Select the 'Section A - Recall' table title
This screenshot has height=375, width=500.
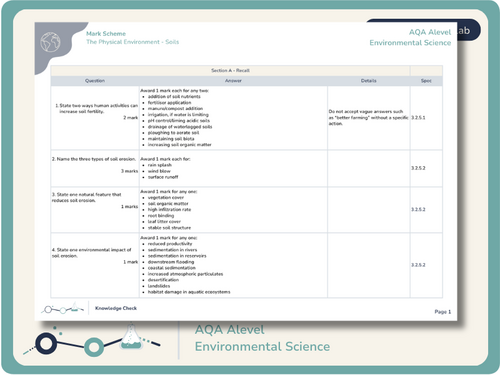point(230,70)
